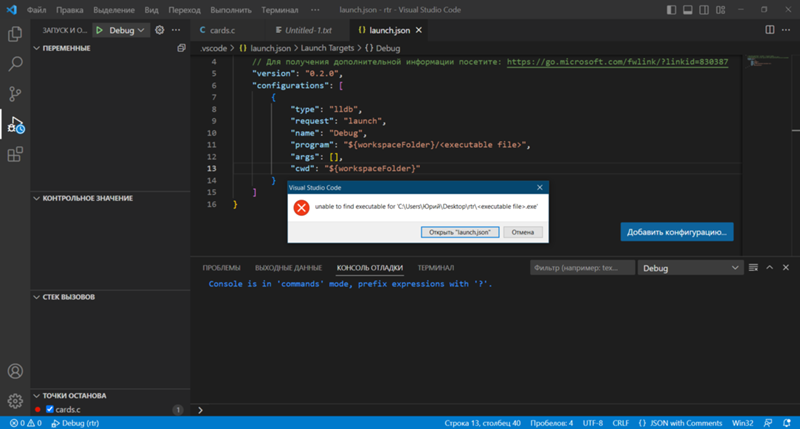Open the Search view in activity bar
The image size is (800, 429).
[x=15, y=64]
